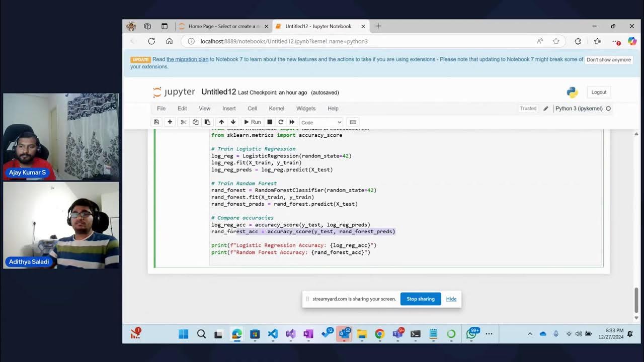This screenshot has width=644, height=362.
Task: Click the pencil edit mode icon
Action: 546,109
